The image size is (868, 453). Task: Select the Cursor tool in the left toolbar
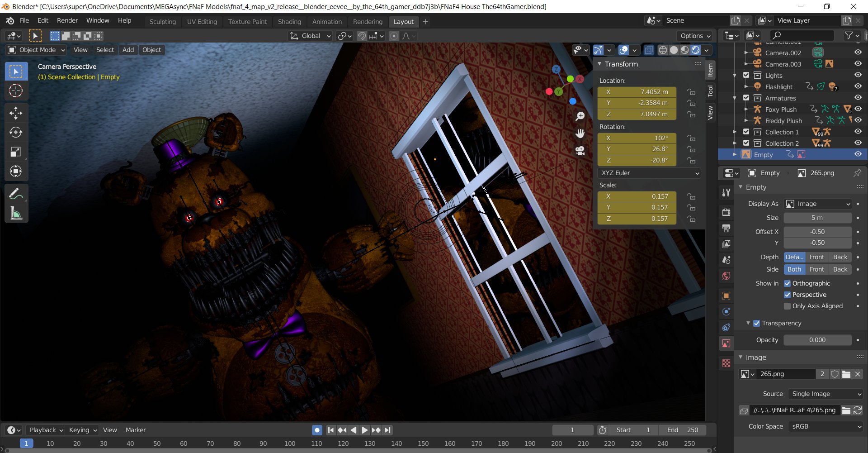[16, 91]
